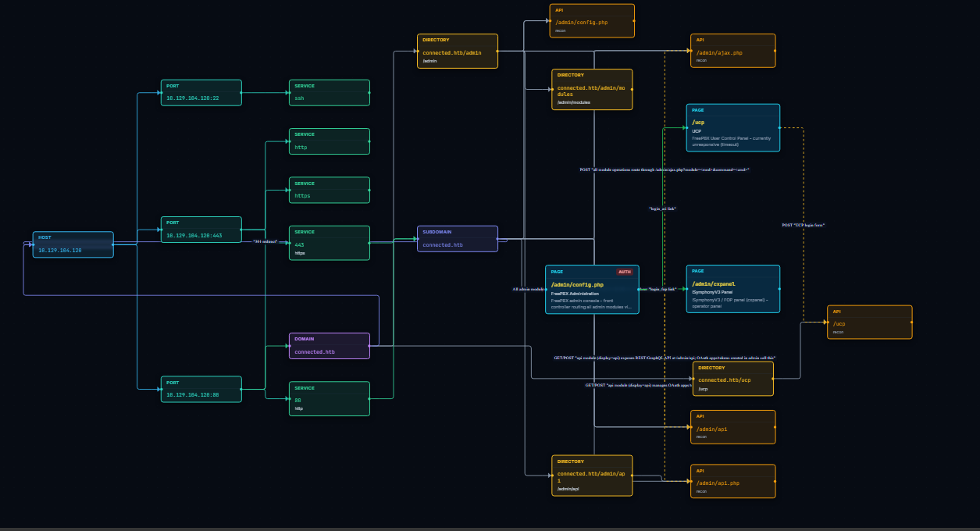The image size is (980, 531).
Task: Click the "FreePBX User Control Panel" description text
Action: (x=731, y=141)
